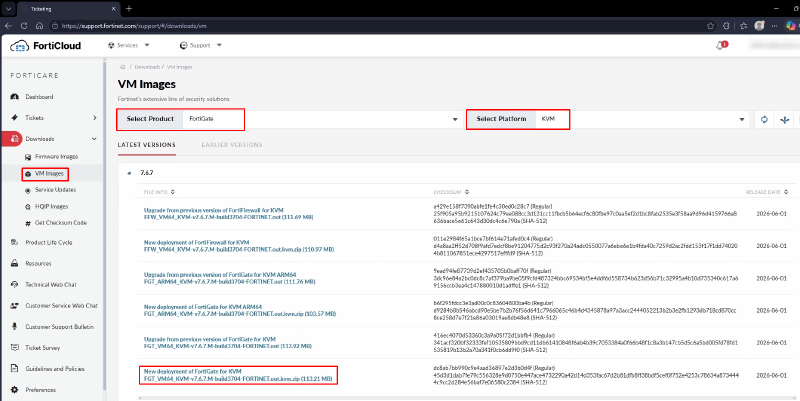Click the sidebar vertical scrollbar
Viewport: 800px width, 401px height.
point(105,224)
